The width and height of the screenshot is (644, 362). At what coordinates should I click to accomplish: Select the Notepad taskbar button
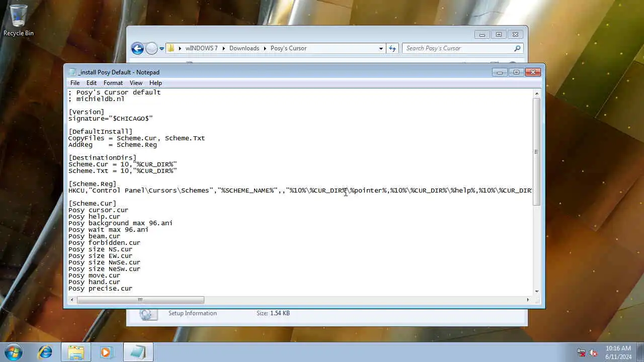137,352
